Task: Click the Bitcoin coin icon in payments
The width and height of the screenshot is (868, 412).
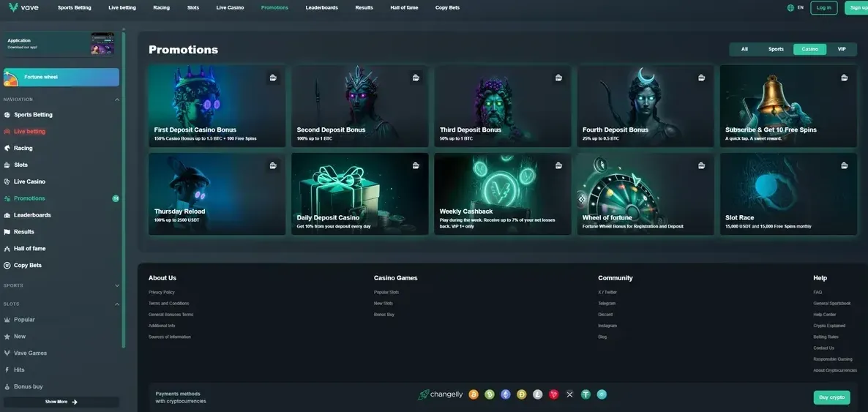Action: pos(474,394)
